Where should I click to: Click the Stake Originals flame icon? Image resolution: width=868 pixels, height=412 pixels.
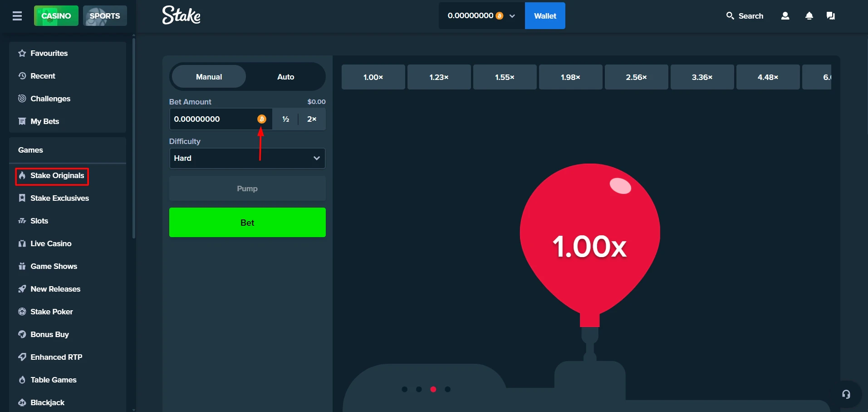pyautogui.click(x=22, y=175)
